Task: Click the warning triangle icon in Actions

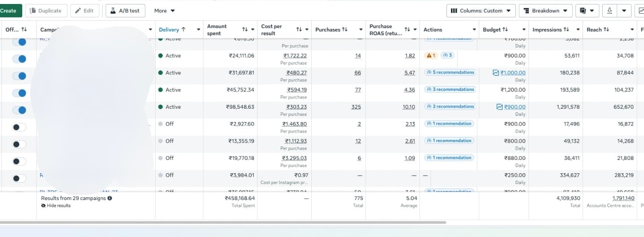Action: (x=429, y=56)
